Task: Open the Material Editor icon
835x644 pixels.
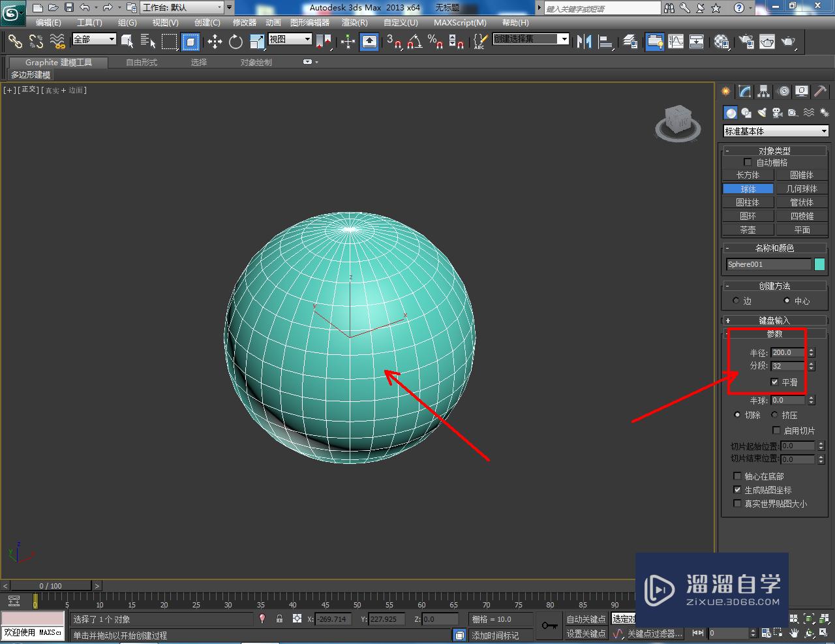Action: 721,42
